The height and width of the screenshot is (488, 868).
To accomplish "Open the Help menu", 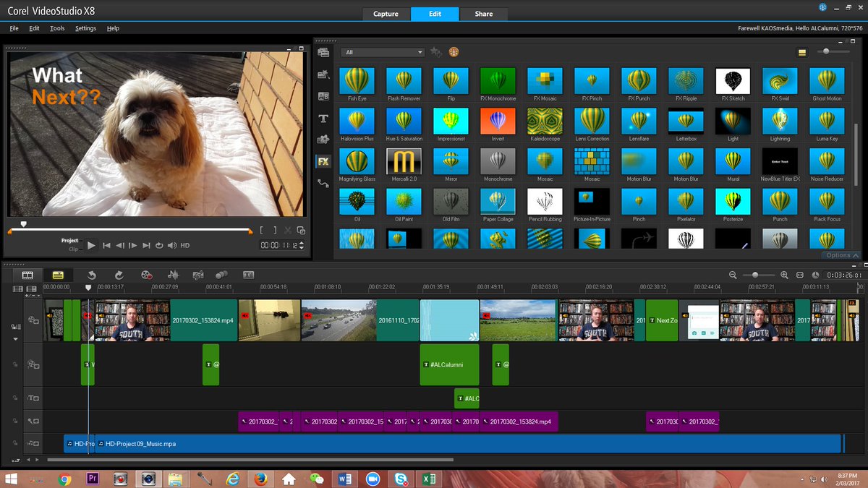I will (113, 28).
